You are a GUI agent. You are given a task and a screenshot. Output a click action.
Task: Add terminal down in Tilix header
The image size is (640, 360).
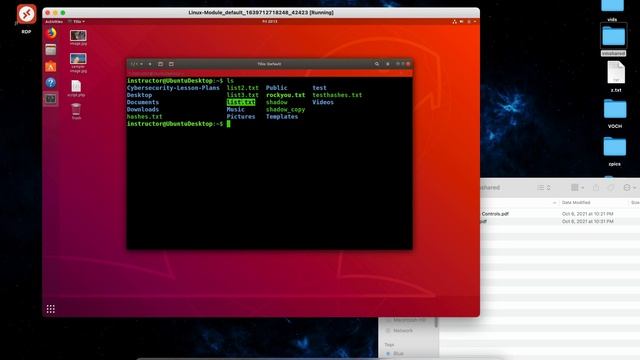coord(171,64)
